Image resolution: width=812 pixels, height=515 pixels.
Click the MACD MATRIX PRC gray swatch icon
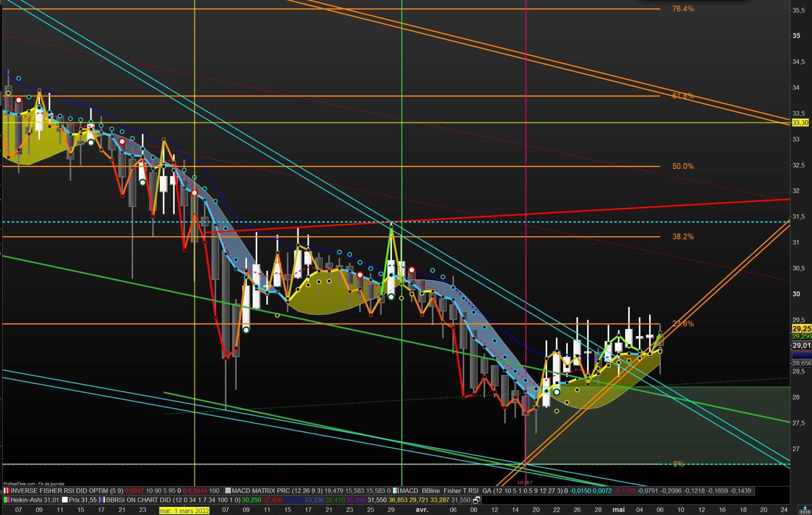tap(228, 491)
